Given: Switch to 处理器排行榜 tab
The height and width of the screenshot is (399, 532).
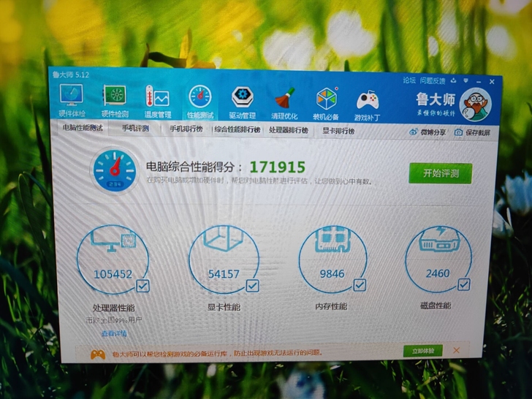Looking at the screenshot, I should 289,130.
